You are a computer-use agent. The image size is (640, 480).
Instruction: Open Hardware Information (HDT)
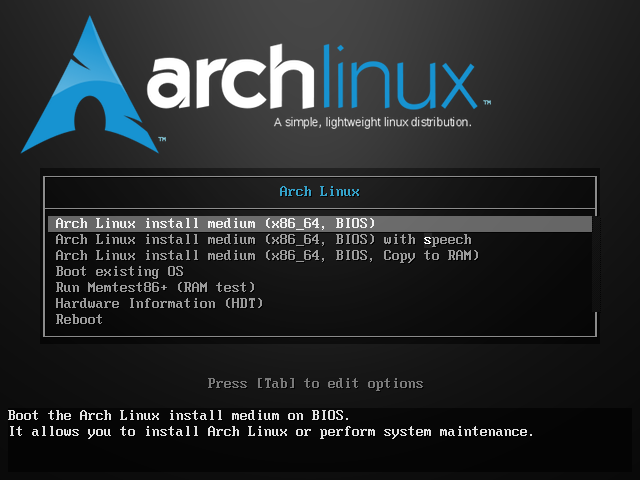[x=320, y=303]
